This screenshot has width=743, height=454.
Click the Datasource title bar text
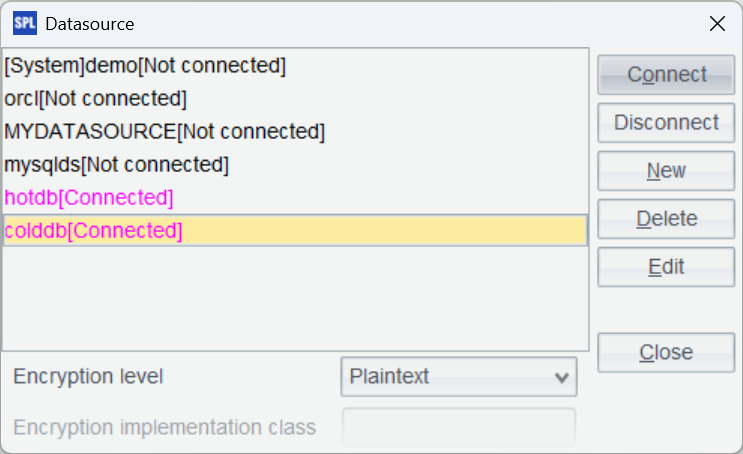tap(90, 24)
